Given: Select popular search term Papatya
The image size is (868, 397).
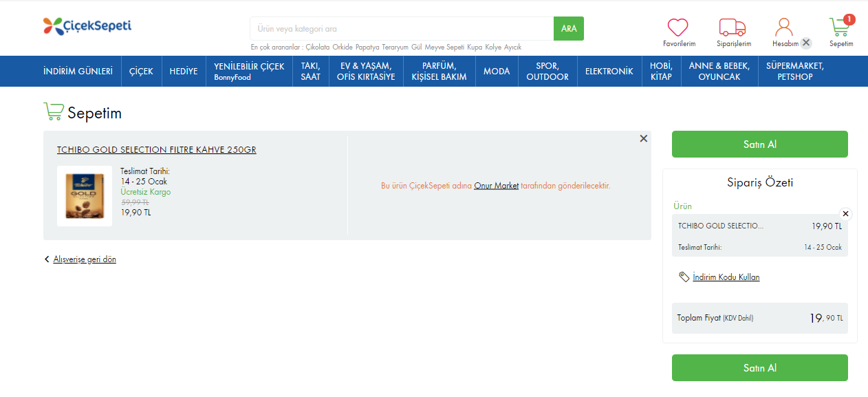Looking at the screenshot, I should pyautogui.click(x=367, y=47).
